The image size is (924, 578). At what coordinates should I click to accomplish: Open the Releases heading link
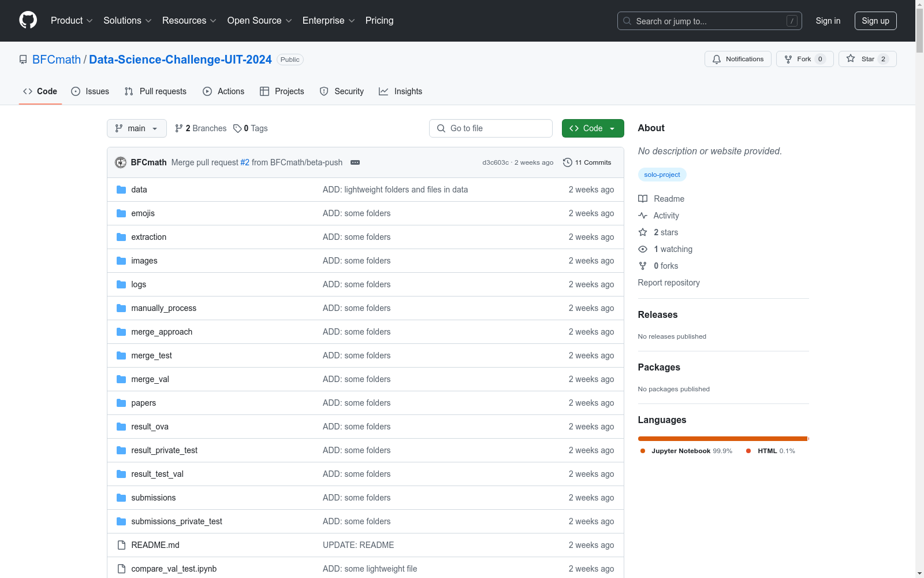pos(658,314)
